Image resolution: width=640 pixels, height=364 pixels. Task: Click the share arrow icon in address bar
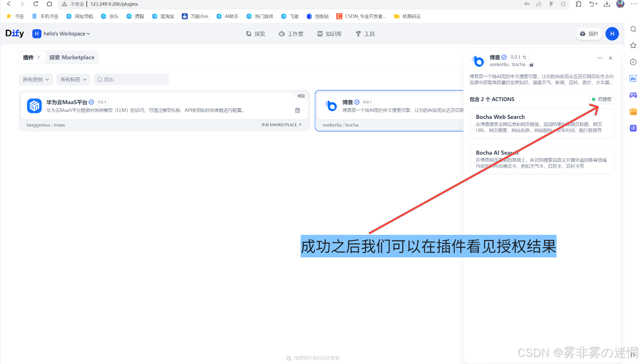click(x=539, y=4)
